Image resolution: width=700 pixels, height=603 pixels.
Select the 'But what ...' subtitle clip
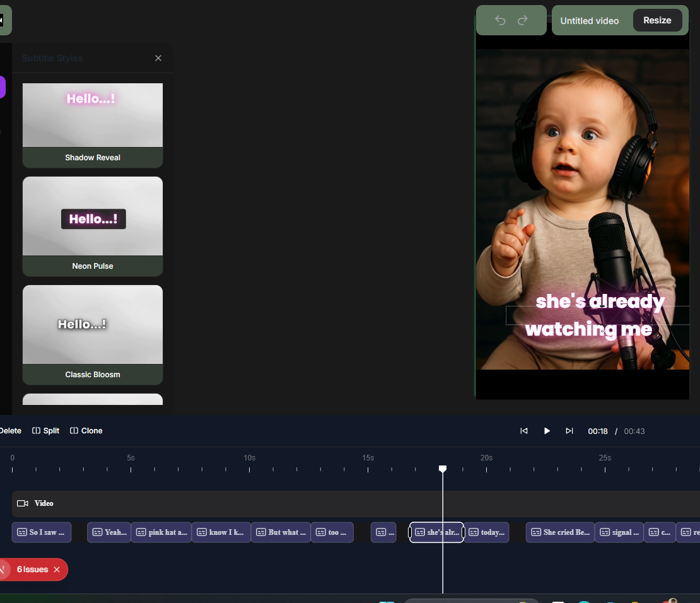(281, 532)
